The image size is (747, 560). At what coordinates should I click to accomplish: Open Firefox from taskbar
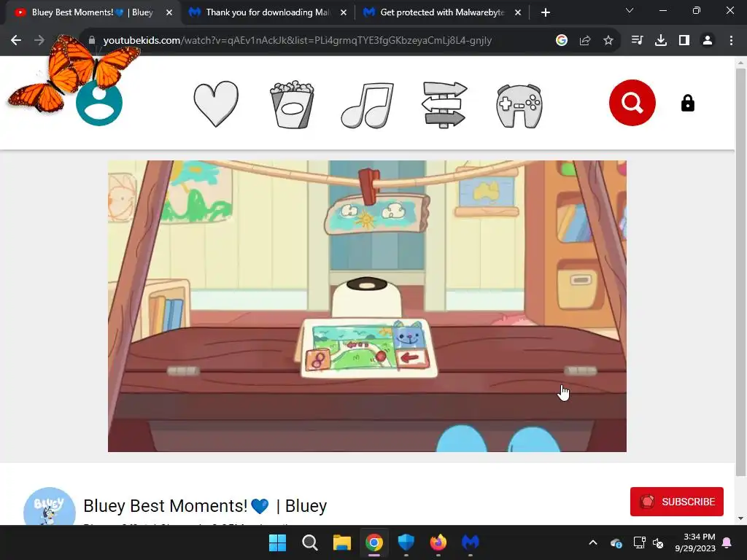click(x=438, y=542)
